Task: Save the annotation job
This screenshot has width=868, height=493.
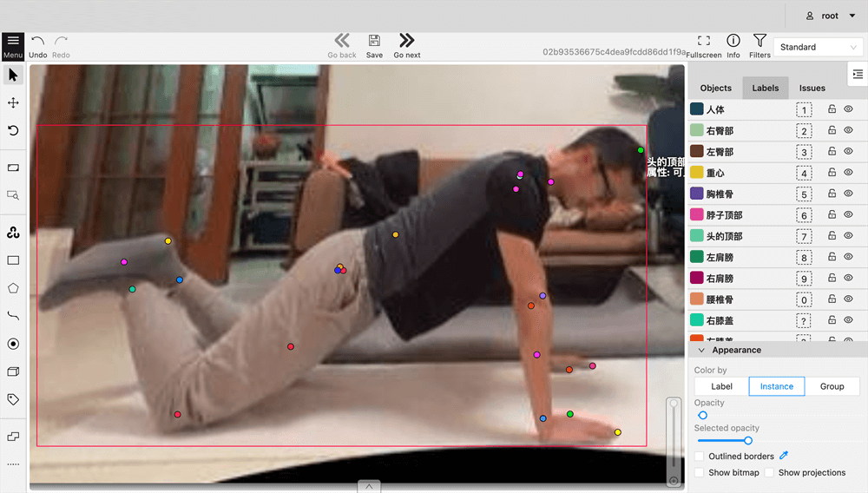Action: tap(374, 46)
